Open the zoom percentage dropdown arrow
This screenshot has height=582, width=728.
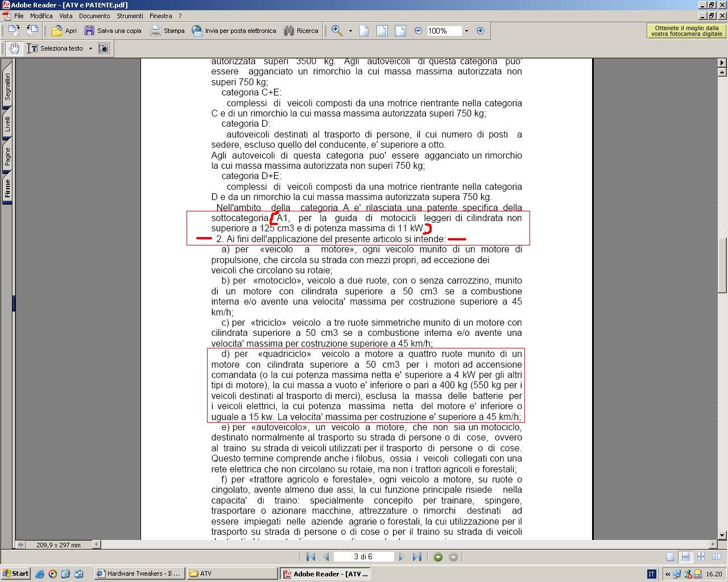(x=466, y=31)
